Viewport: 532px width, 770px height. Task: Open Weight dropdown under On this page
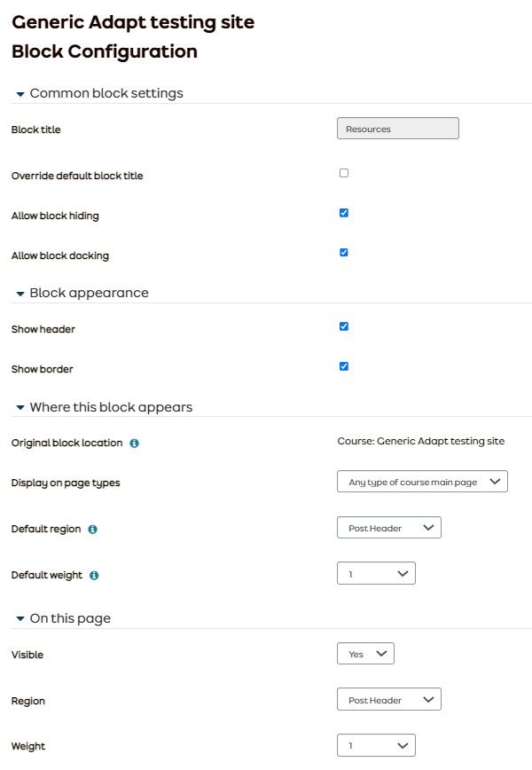(x=376, y=746)
